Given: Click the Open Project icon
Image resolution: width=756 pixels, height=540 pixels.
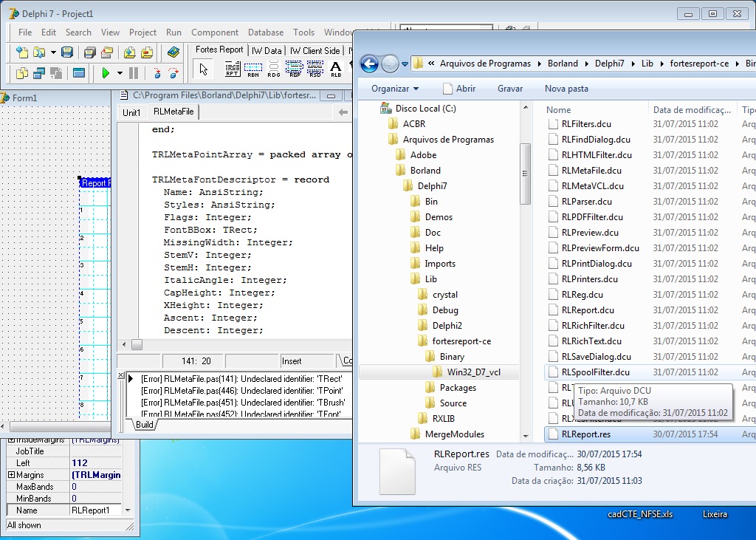Looking at the screenshot, I should (106, 52).
